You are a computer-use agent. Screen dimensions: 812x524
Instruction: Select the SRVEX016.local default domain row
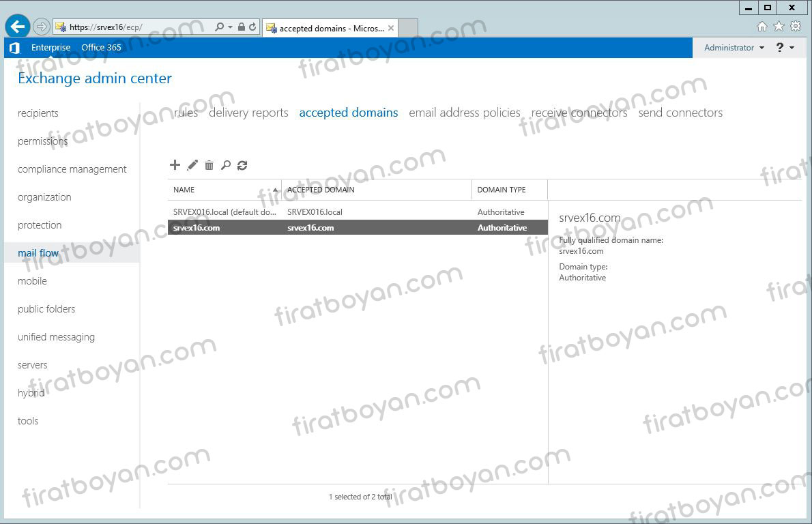[358, 212]
